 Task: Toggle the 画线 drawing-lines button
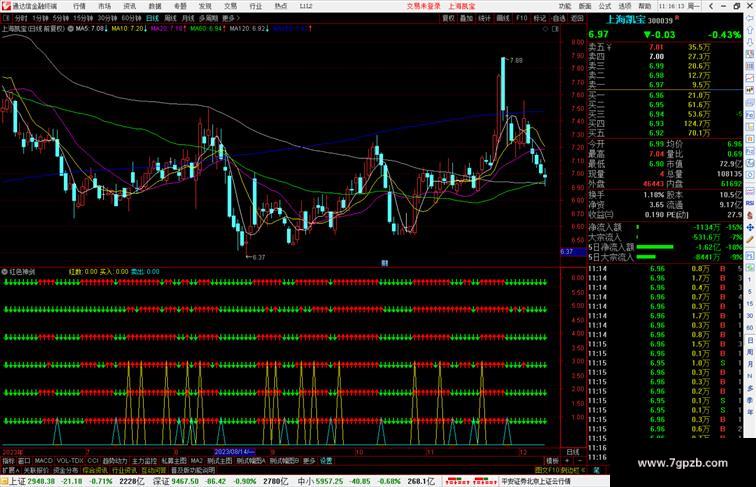coord(503,18)
